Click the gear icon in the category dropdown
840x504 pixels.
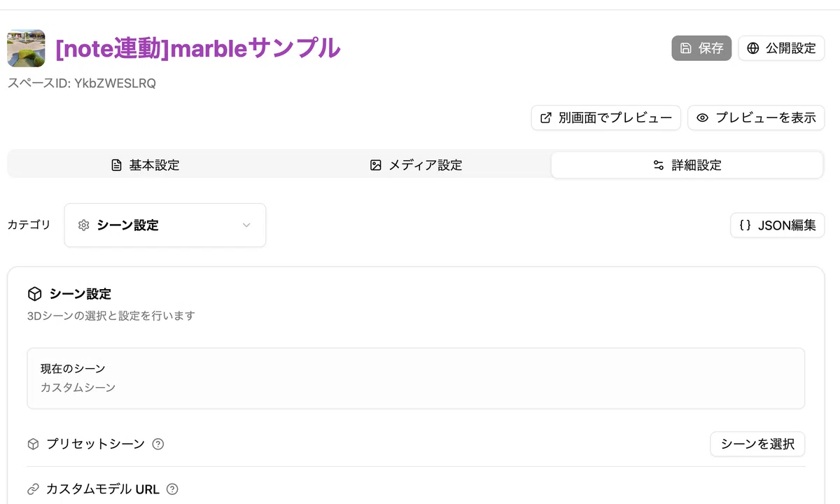click(x=84, y=225)
